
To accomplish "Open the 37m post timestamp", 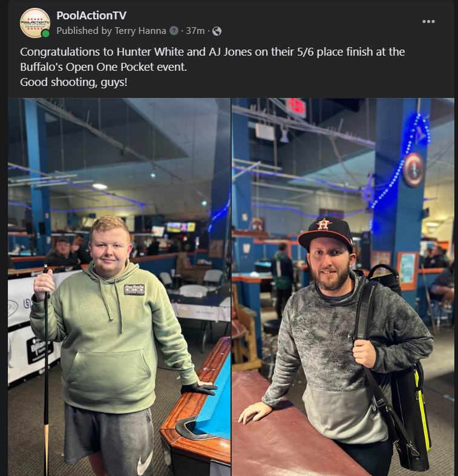I will point(195,31).
